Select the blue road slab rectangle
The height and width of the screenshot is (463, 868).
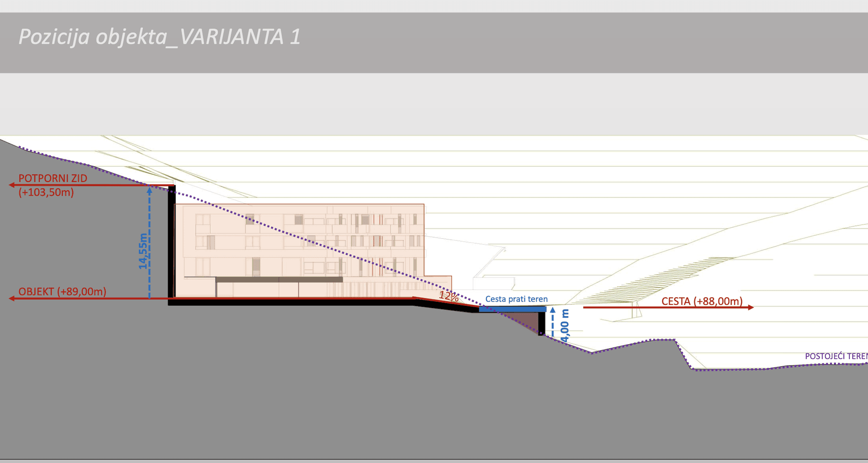click(513, 309)
